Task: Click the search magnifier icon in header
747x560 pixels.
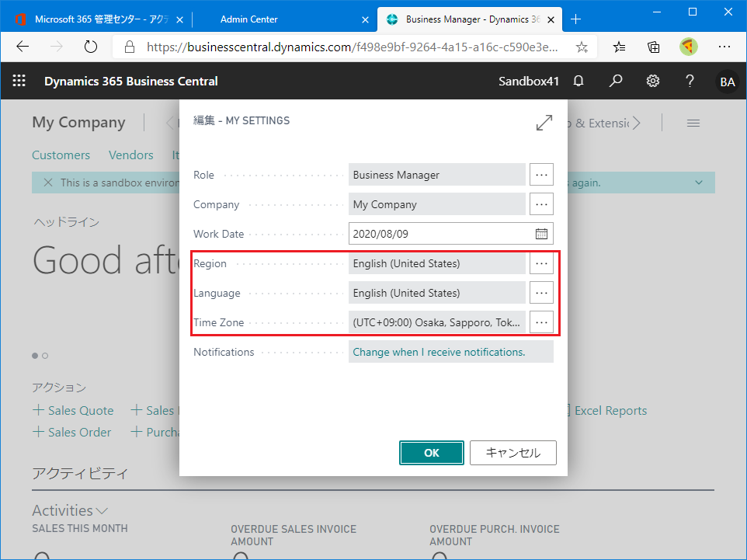Action: coord(616,81)
